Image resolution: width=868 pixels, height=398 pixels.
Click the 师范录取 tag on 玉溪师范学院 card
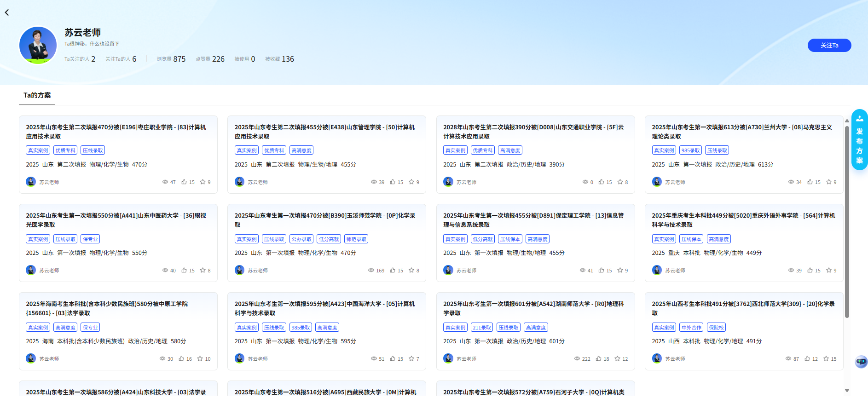(356, 239)
